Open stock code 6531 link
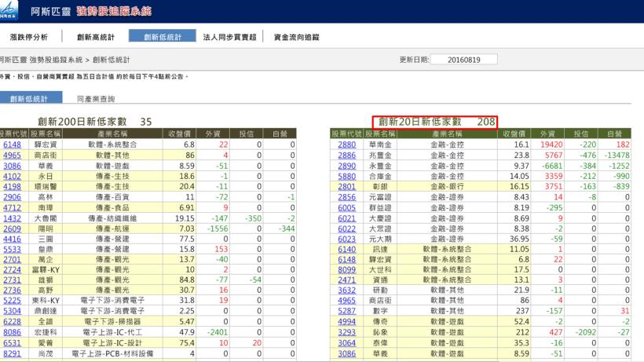This screenshot has width=644, height=362. coord(12,342)
